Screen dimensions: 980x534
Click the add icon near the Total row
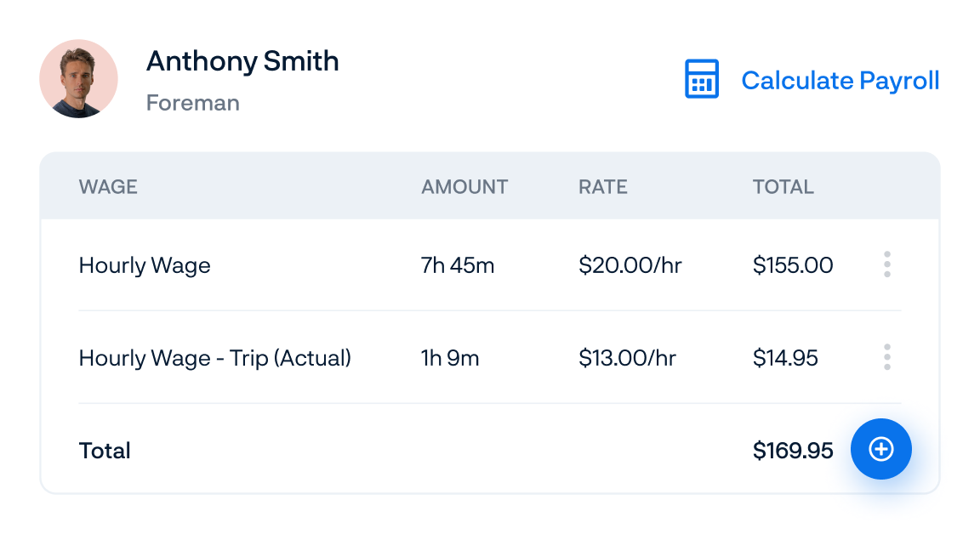point(881,449)
